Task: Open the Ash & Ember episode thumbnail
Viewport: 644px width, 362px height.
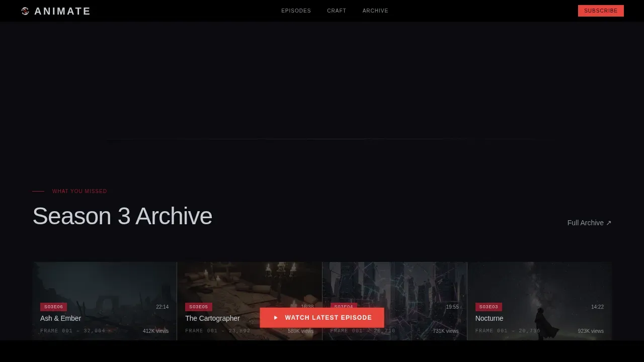Action: point(105,301)
